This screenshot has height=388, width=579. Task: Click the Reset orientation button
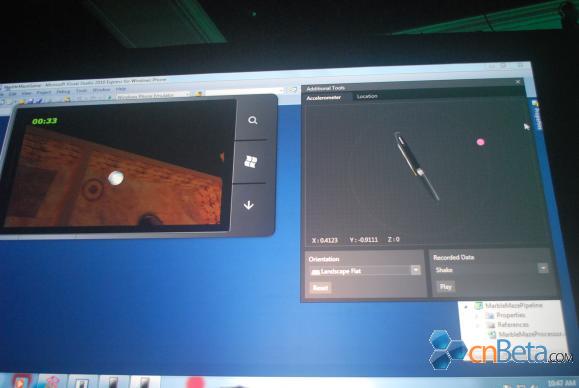[321, 288]
